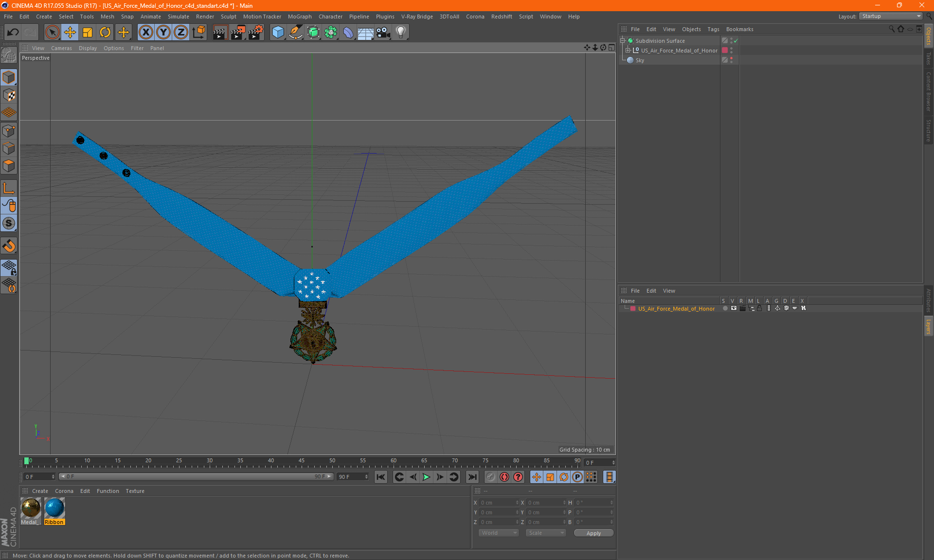The image size is (934, 560).
Task: Toggle layer Render flag for US_Air_Force_Medal_of_Honor
Action: (x=742, y=308)
